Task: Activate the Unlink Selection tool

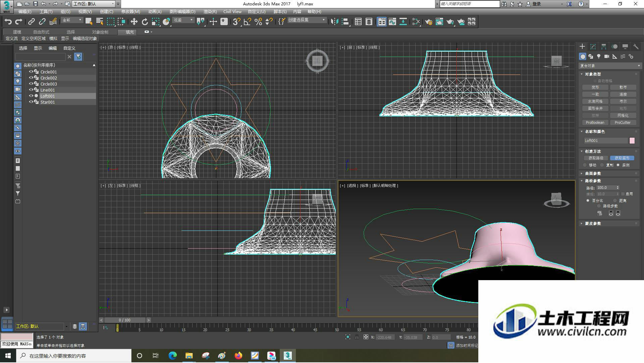Action: 42,22
